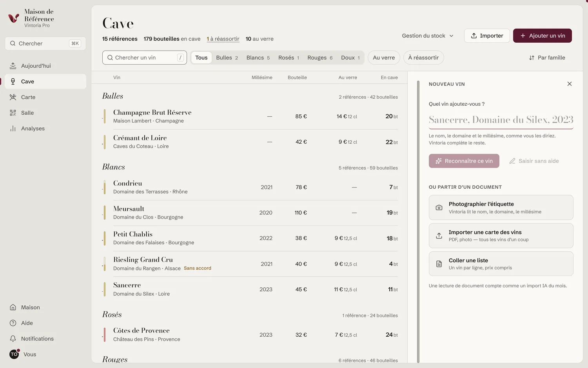Open the Aide help page
This screenshot has height=368, width=588.
[x=45, y=323]
